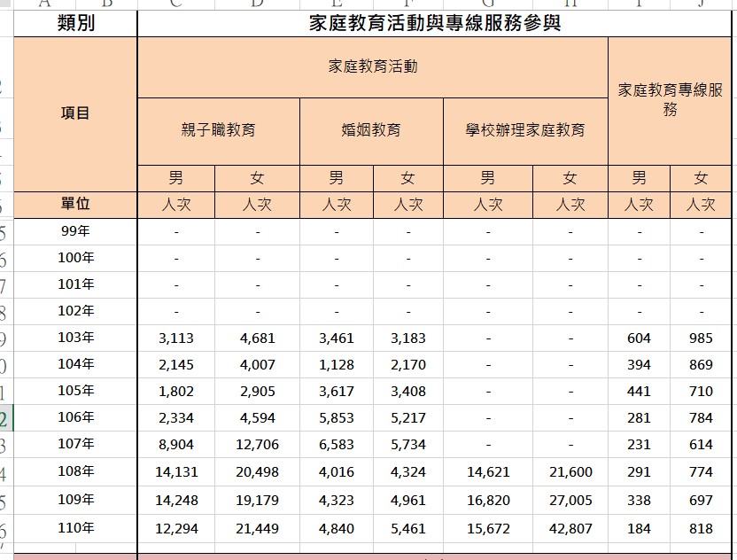The image size is (737, 560).
Task: Click cell with value 12,706
Action: pos(257,444)
